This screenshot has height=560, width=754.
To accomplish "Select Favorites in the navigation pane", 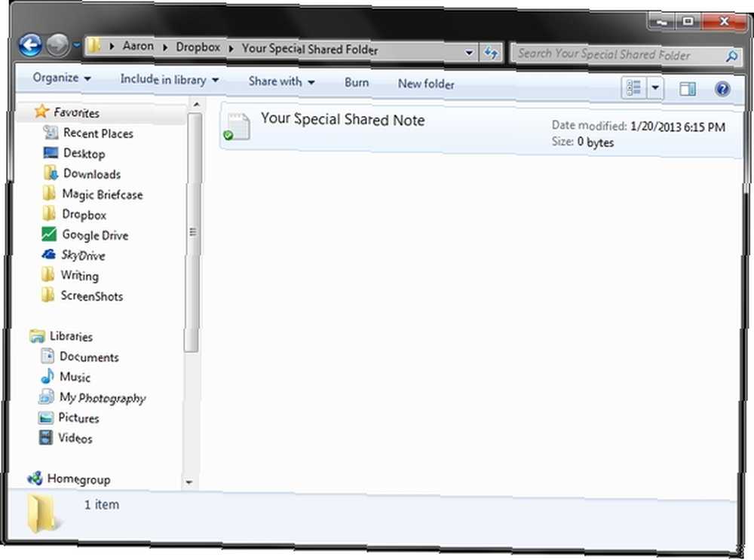I will click(x=76, y=112).
